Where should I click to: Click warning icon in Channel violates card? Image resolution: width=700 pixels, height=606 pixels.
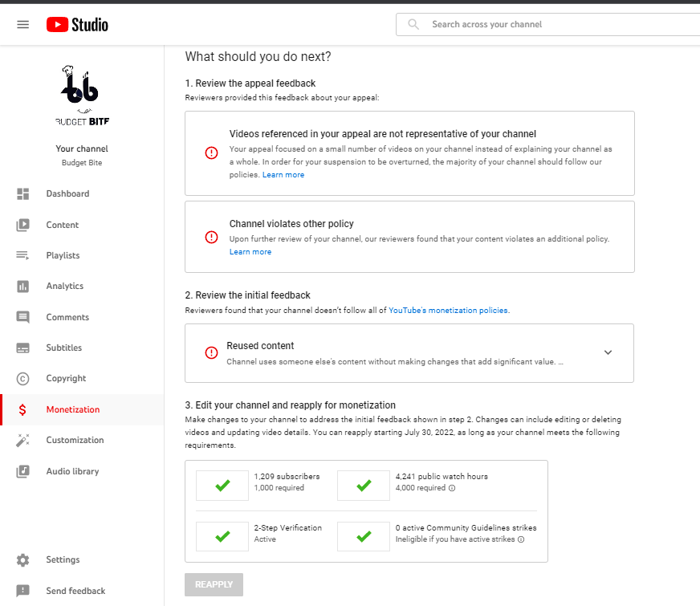211,237
